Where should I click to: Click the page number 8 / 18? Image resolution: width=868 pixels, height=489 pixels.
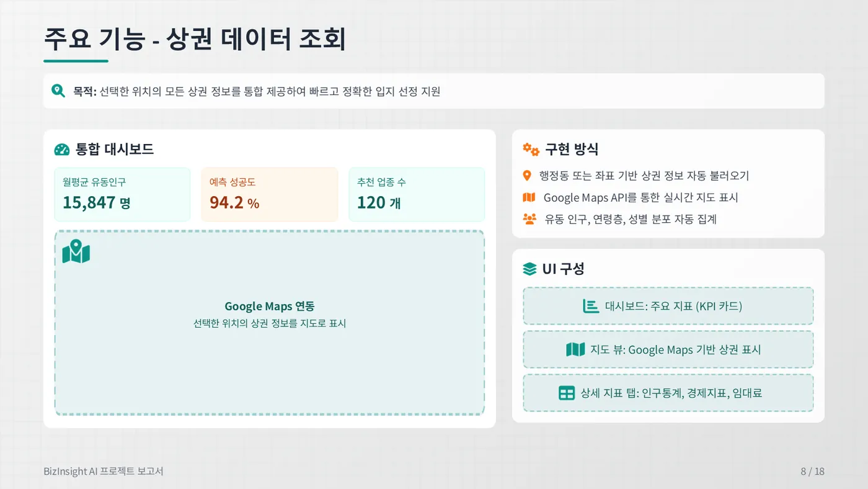coord(812,472)
